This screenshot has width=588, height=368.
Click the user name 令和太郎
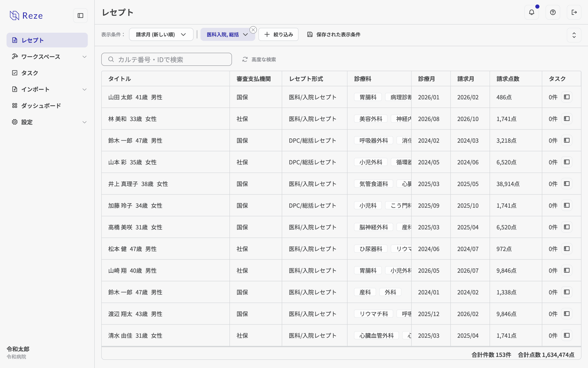click(18, 349)
